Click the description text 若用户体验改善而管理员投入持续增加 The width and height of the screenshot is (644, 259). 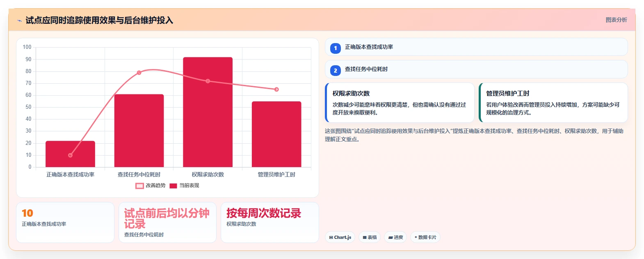pos(553,109)
